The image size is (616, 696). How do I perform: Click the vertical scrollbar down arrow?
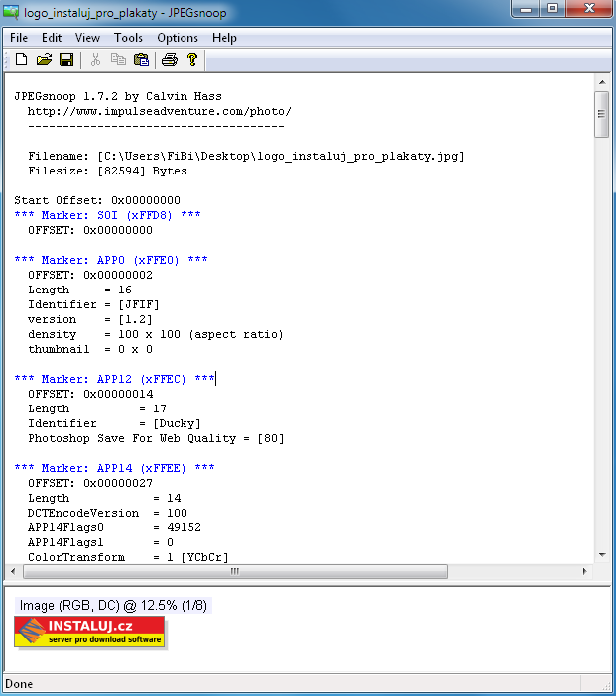[602, 555]
